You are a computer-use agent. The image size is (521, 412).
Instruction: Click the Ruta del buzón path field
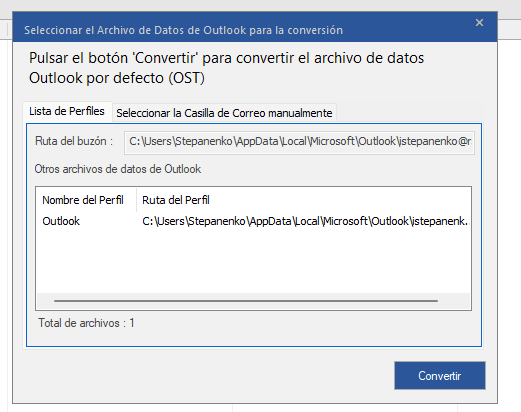tap(299, 142)
